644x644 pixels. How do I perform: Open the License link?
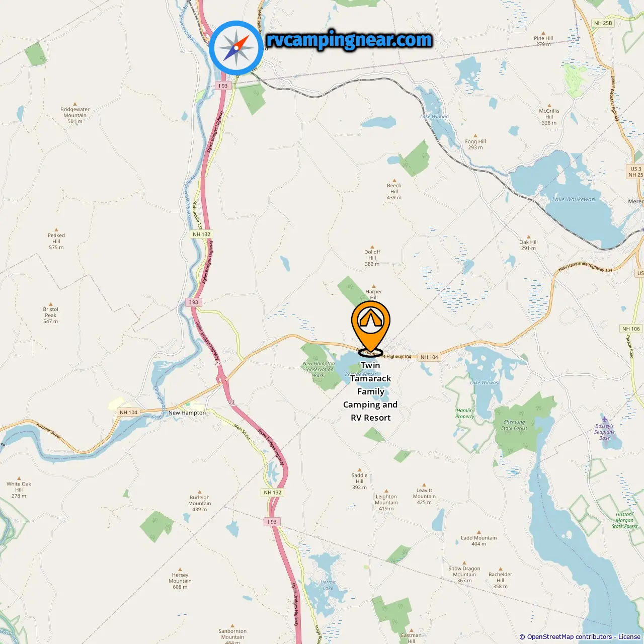coord(629,636)
